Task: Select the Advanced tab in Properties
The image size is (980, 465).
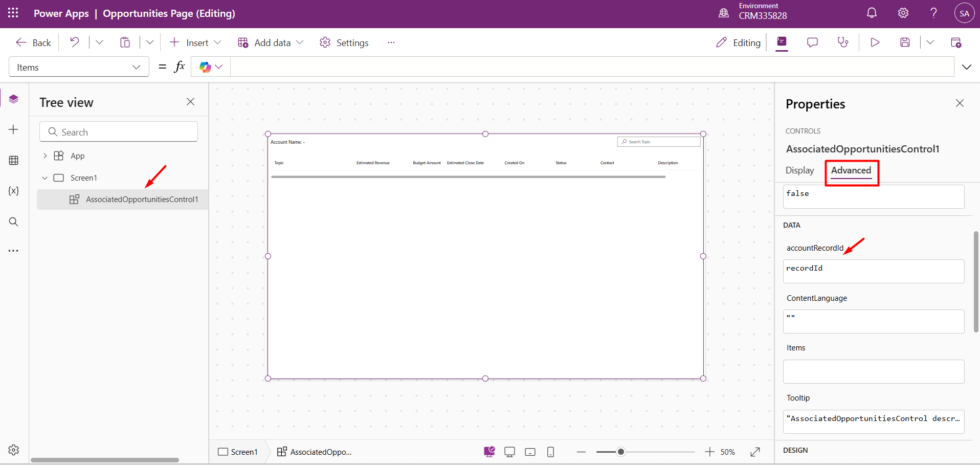Action: click(x=851, y=170)
